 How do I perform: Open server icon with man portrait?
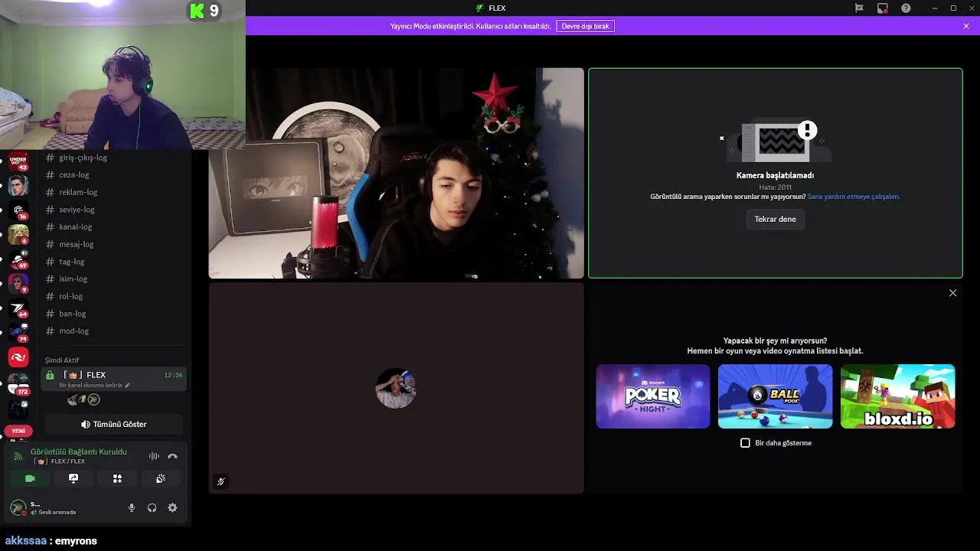(18, 185)
